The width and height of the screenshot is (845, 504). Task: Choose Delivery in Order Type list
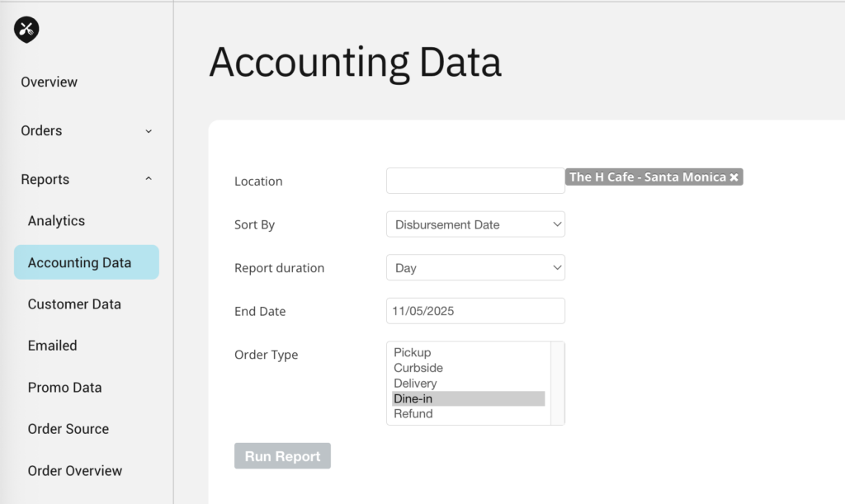(415, 384)
